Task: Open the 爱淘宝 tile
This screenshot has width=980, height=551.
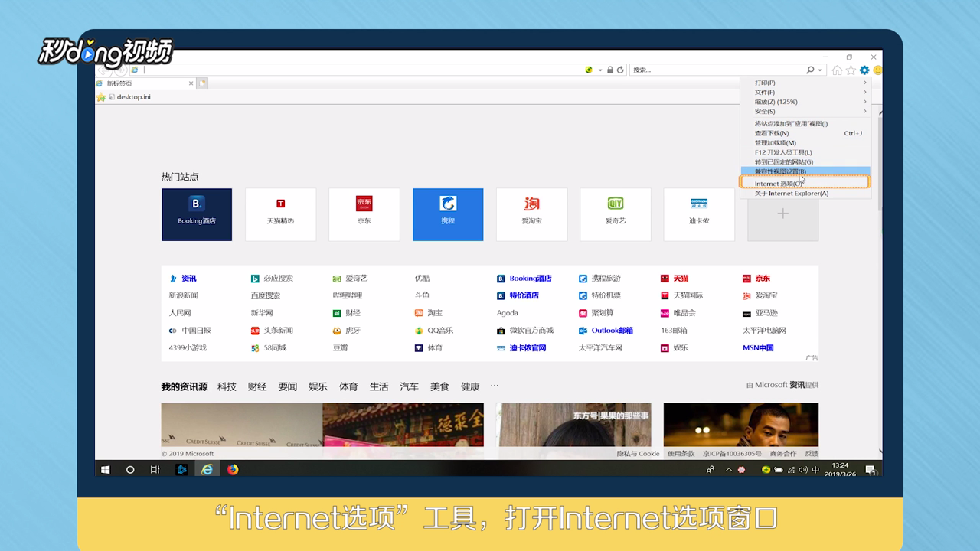Action: coord(531,214)
